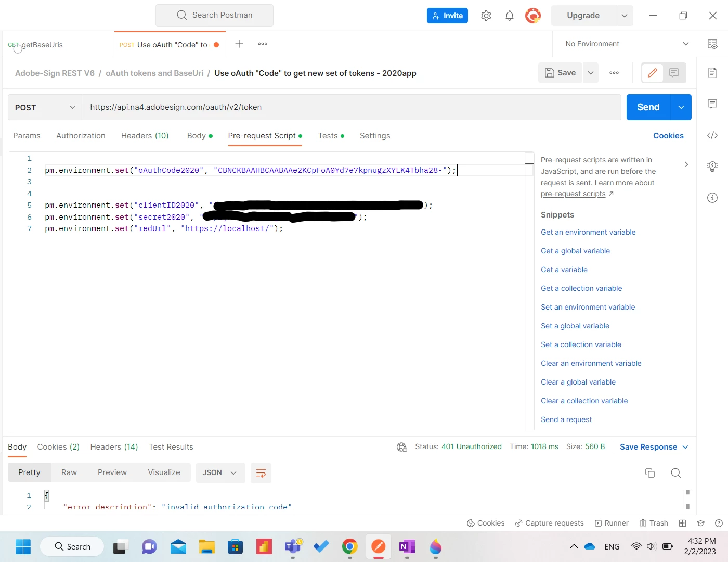This screenshot has height=562, width=728.
Task: Click the network globe icon by Status
Action: click(402, 447)
